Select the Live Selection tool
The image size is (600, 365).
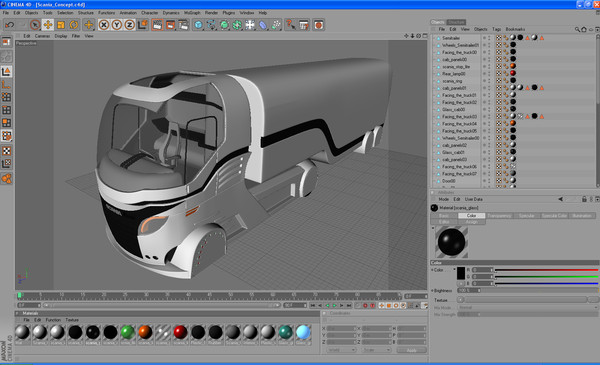[35, 25]
